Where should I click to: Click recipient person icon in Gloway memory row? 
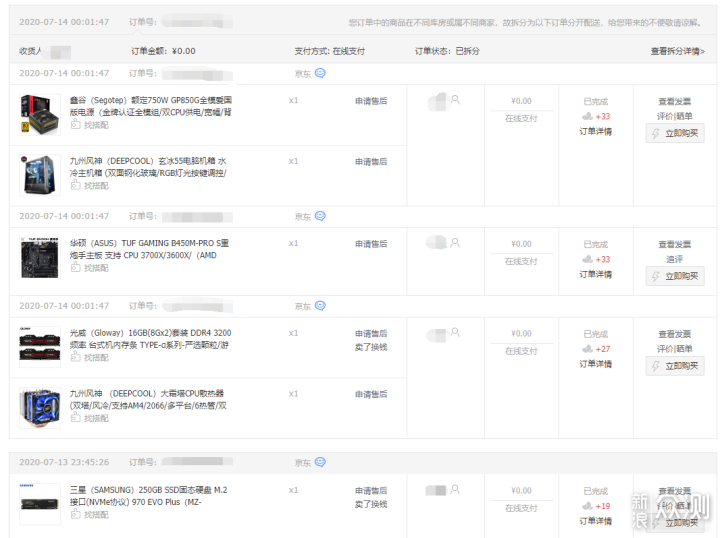(455, 332)
